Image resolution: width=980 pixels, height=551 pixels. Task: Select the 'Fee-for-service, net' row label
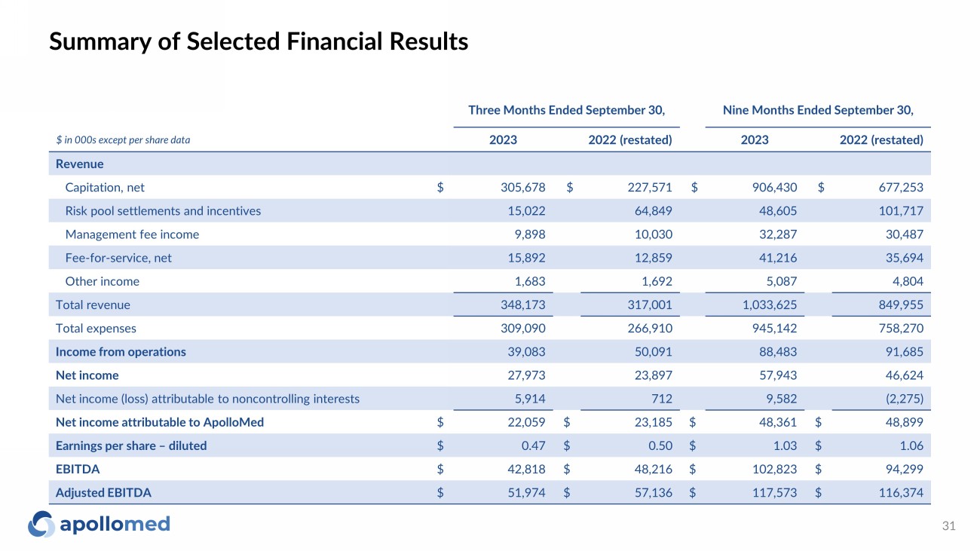pos(118,258)
